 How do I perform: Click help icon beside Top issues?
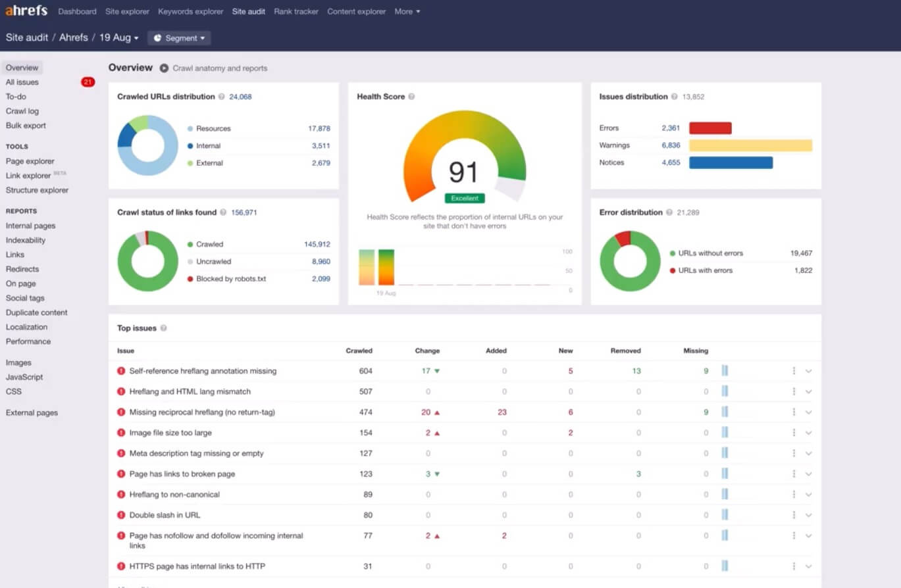[x=163, y=328]
